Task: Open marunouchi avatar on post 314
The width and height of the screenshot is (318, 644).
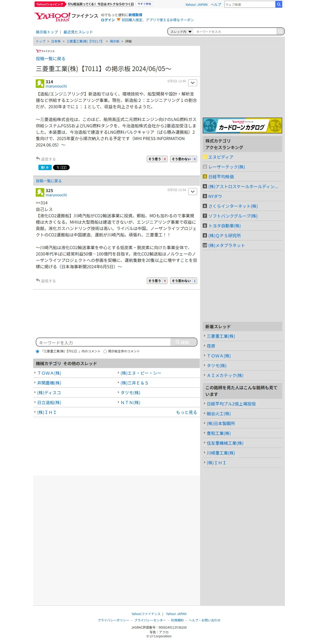Action: [x=40, y=83]
